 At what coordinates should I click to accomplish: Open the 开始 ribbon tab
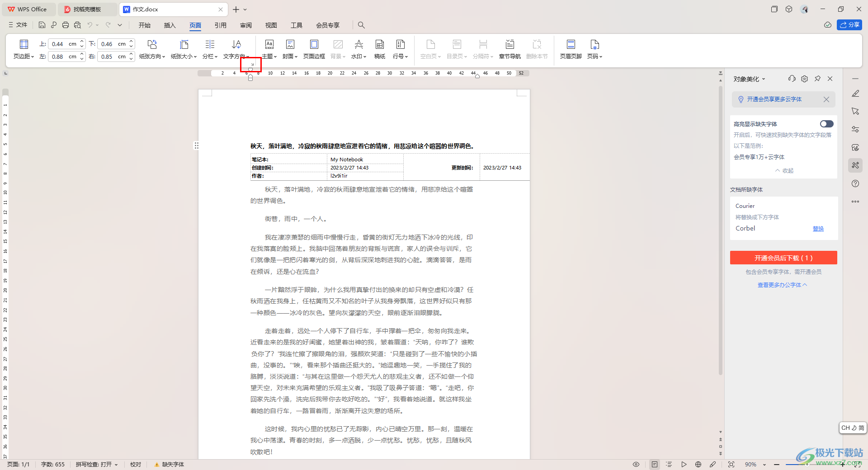(x=145, y=25)
